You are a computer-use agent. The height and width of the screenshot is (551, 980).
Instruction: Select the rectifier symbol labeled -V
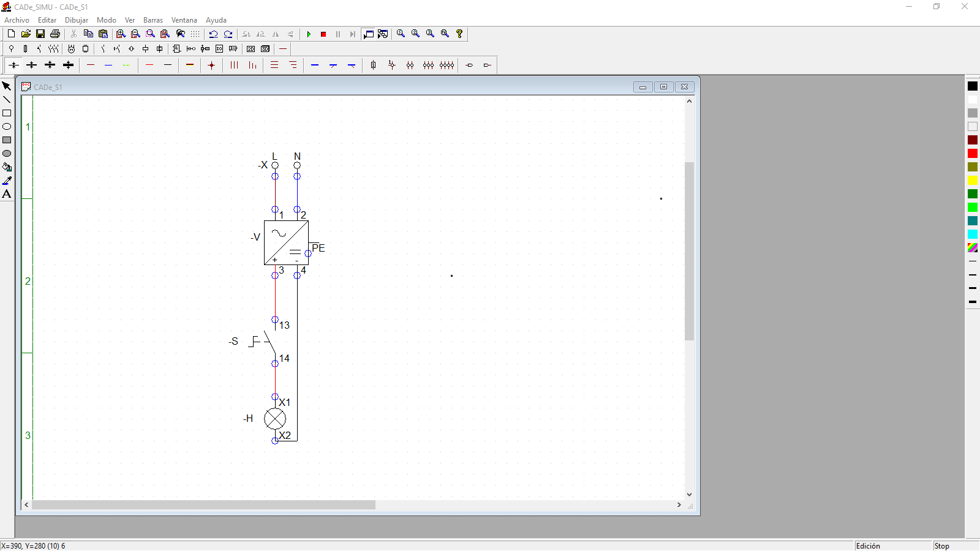[286, 243]
